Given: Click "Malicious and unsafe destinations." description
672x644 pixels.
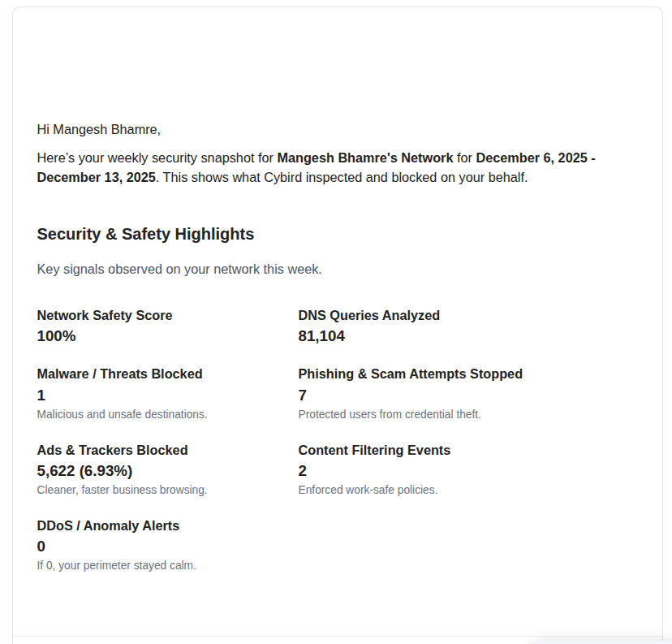Looking at the screenshot, I should pyautogui.click(x=122, y=414).
